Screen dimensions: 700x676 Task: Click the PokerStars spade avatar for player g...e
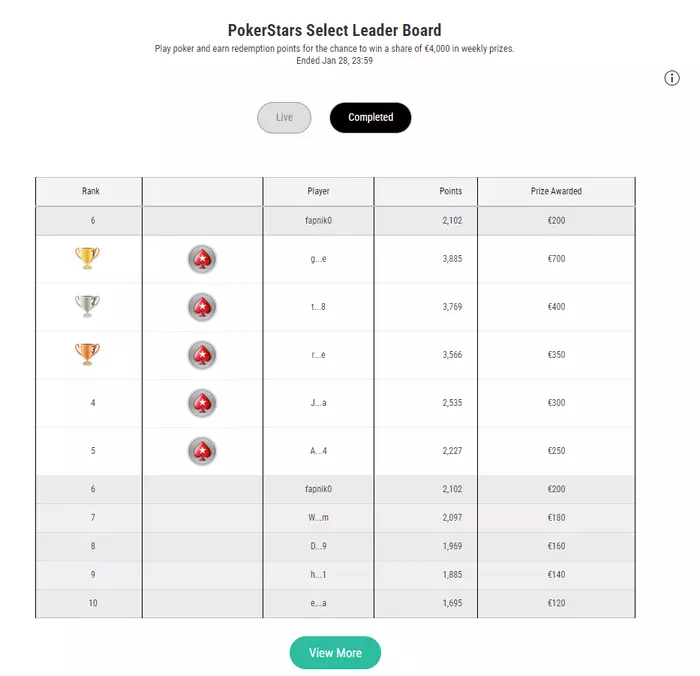point(202,259)
